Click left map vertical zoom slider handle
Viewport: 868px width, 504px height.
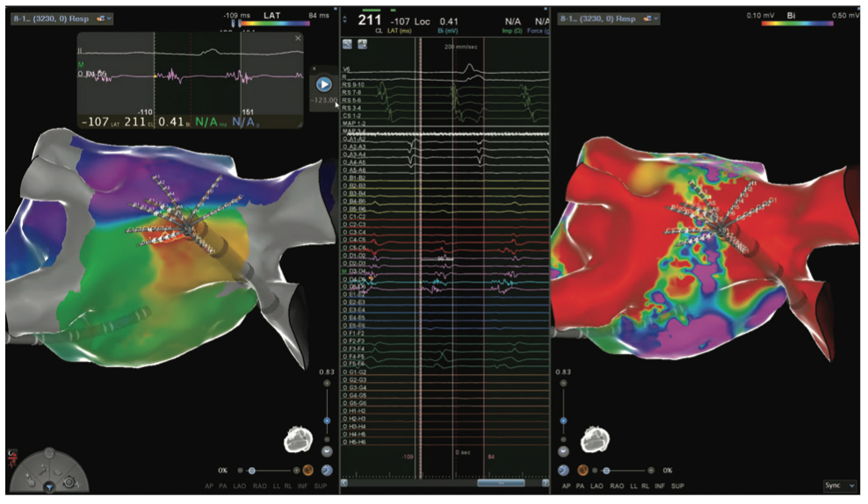pyautogui.click(x=327, y=421)
